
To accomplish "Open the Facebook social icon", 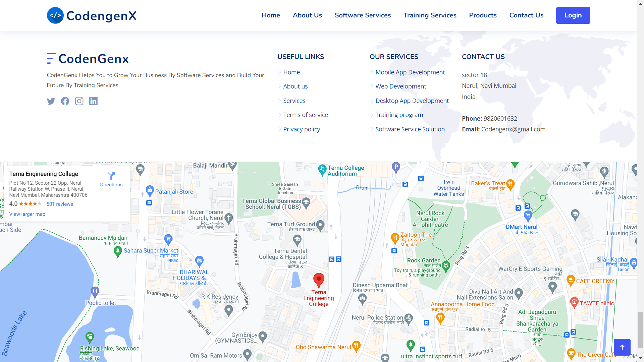I will 65,101.
